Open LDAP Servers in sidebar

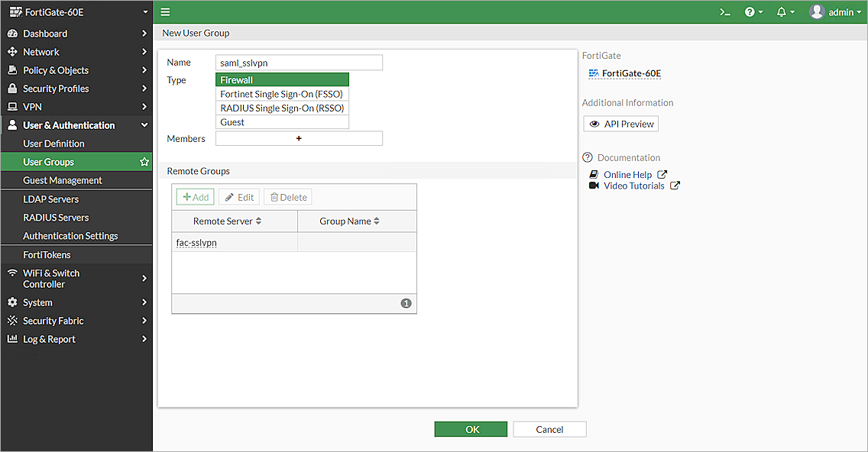[x=51, y=199]
